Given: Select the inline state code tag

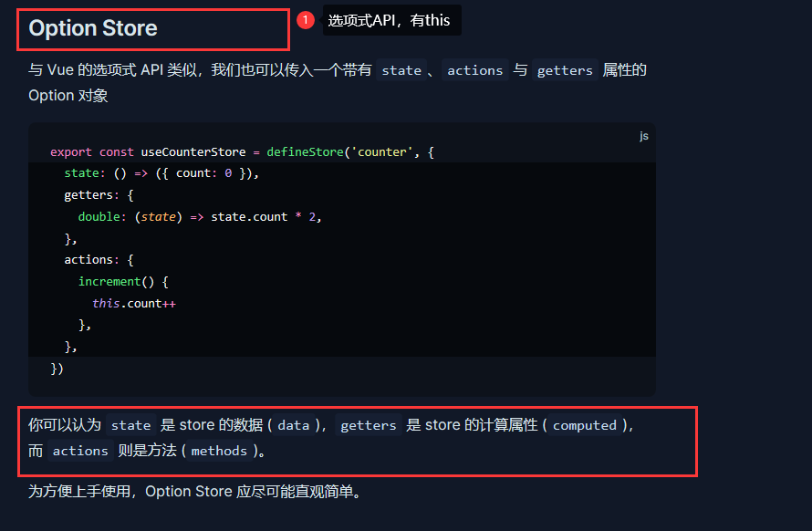Looking at the screenshot, I should click(x=401, y=70).
